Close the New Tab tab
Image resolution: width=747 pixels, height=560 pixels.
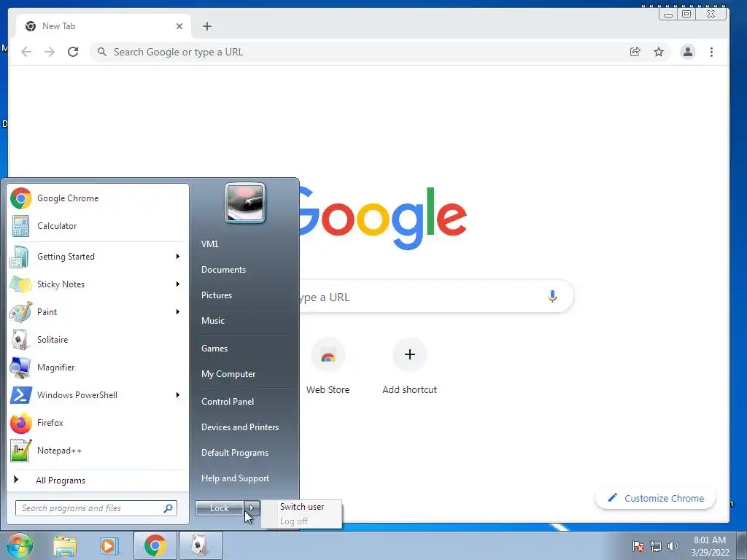179,26
